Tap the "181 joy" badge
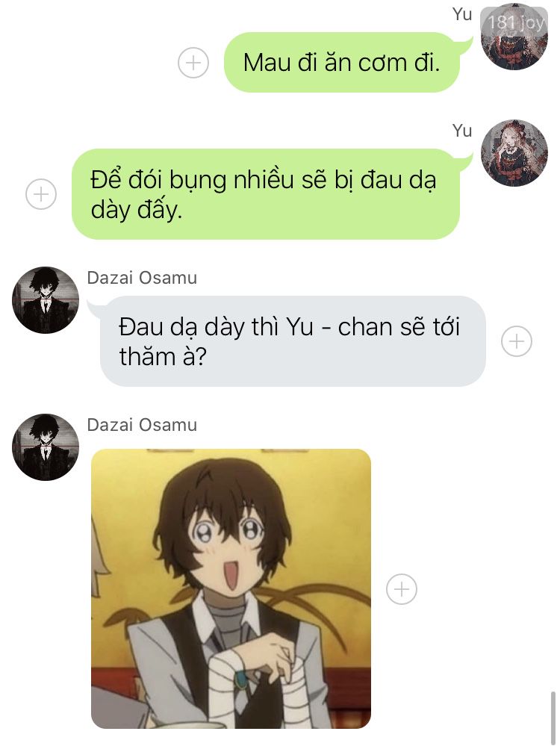Image resolution: width=560 pixels, height=749 pixels. coord(514,22)
